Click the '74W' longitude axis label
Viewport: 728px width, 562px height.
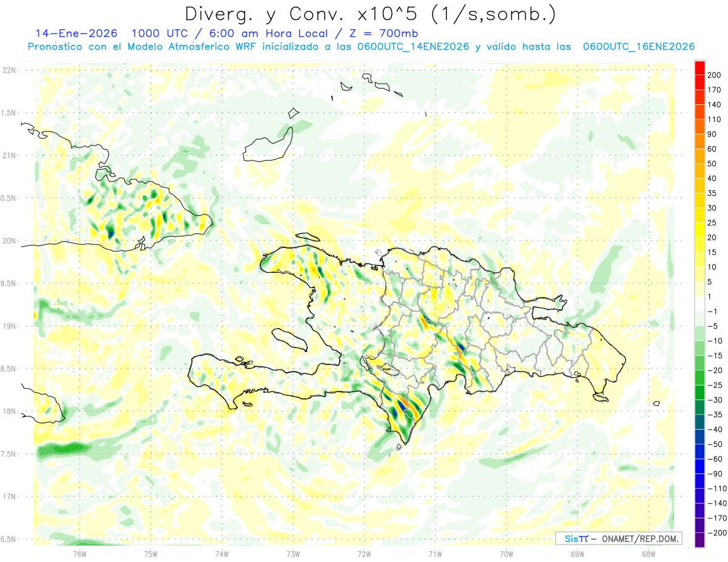222,554
